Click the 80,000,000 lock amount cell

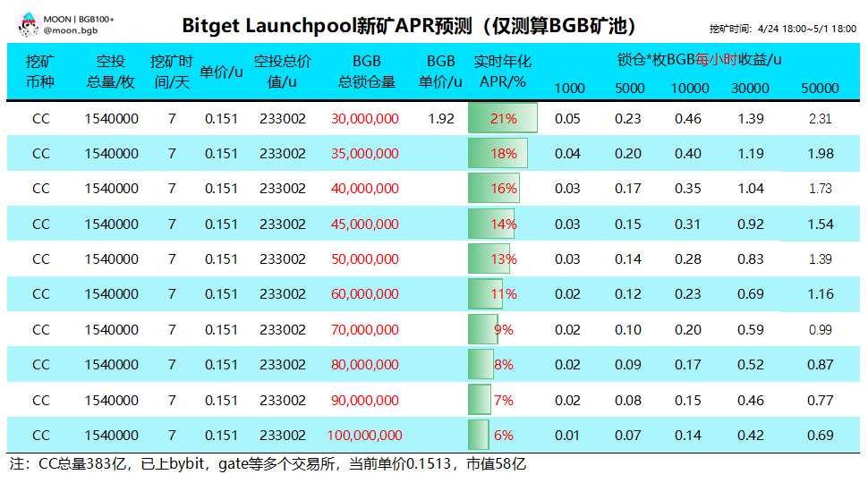click(365, 365)
